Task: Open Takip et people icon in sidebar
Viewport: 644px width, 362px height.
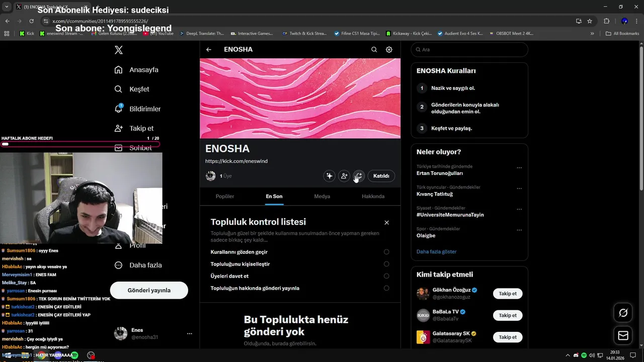Action: (x=118, y=128)
